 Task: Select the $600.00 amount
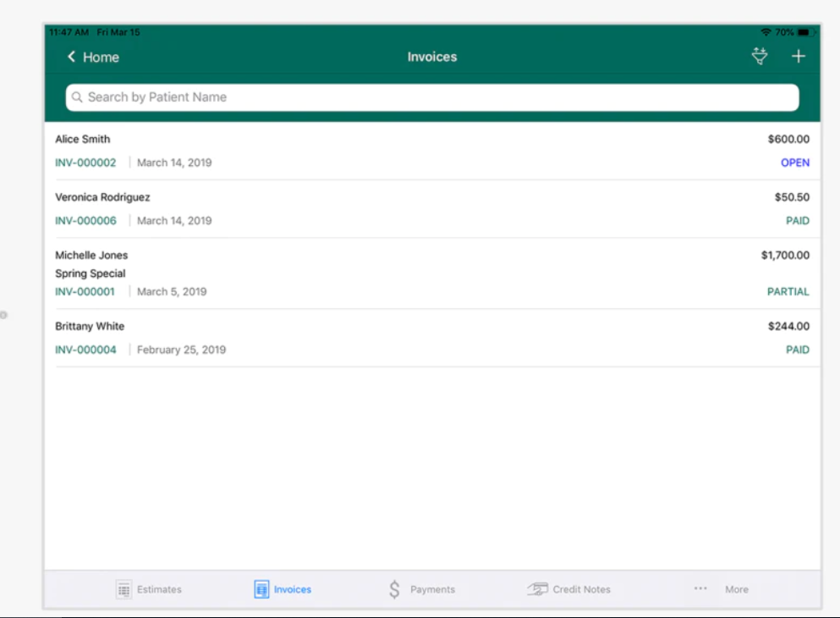tap(788, 139)
